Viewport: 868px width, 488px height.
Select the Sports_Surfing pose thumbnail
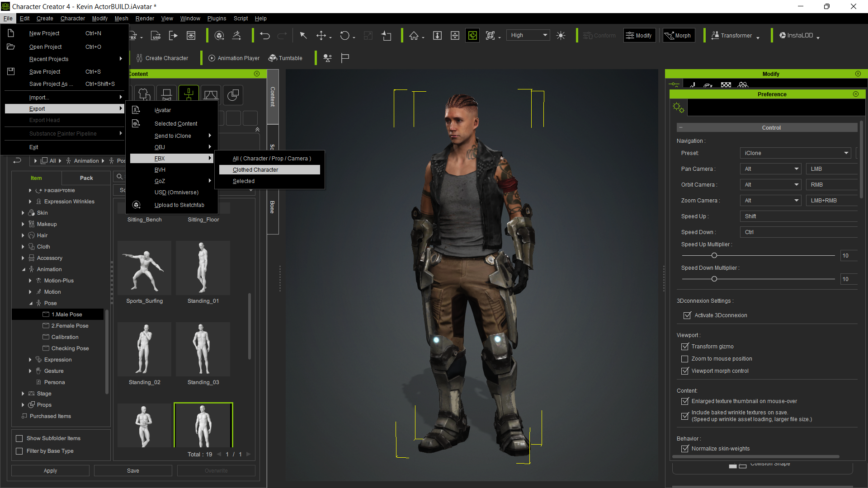point(144,268)
